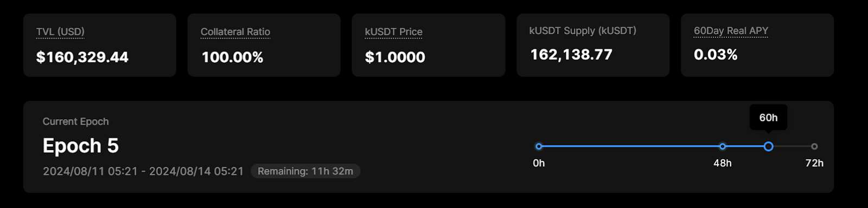The image size is (868, 208).
Task: Click the Current Epoch label
Action: [75, 121]
